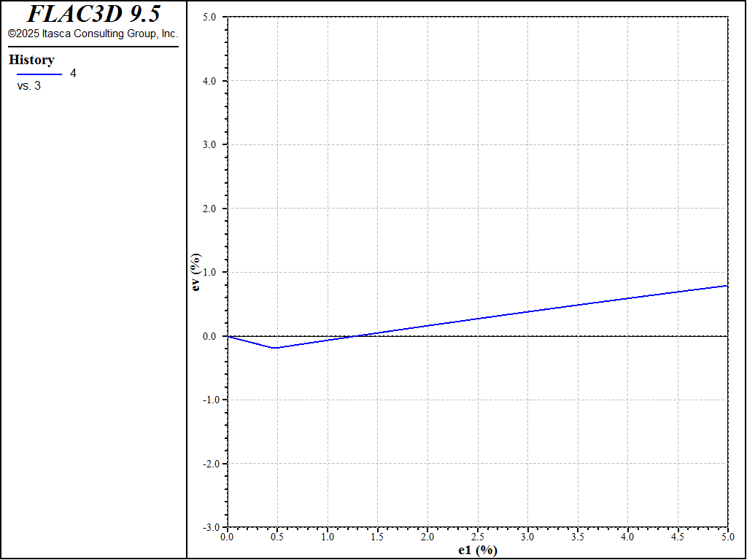
Task: Click the blue curve's end point at e1 5.0
Action: [x=727, y=286]
